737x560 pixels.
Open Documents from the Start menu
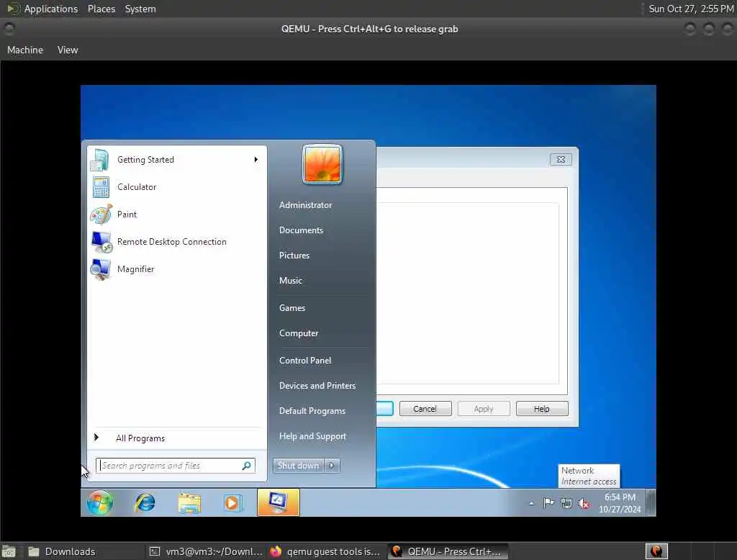[302, 230]
